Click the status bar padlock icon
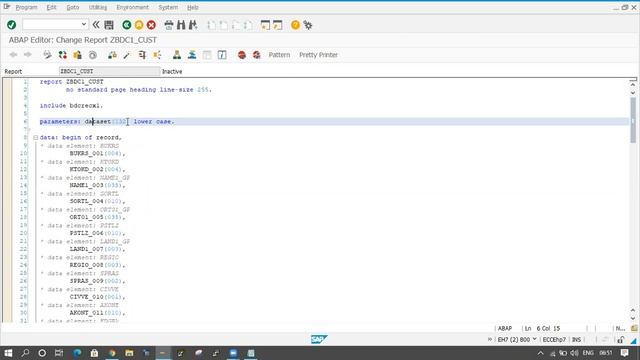This screenshot has width=640, height=360. coord(621,340)
